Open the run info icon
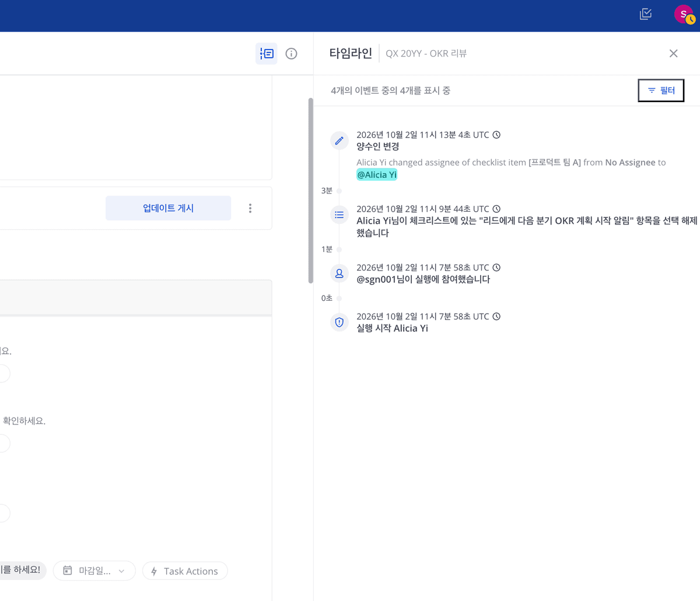 tap(291, 54)
